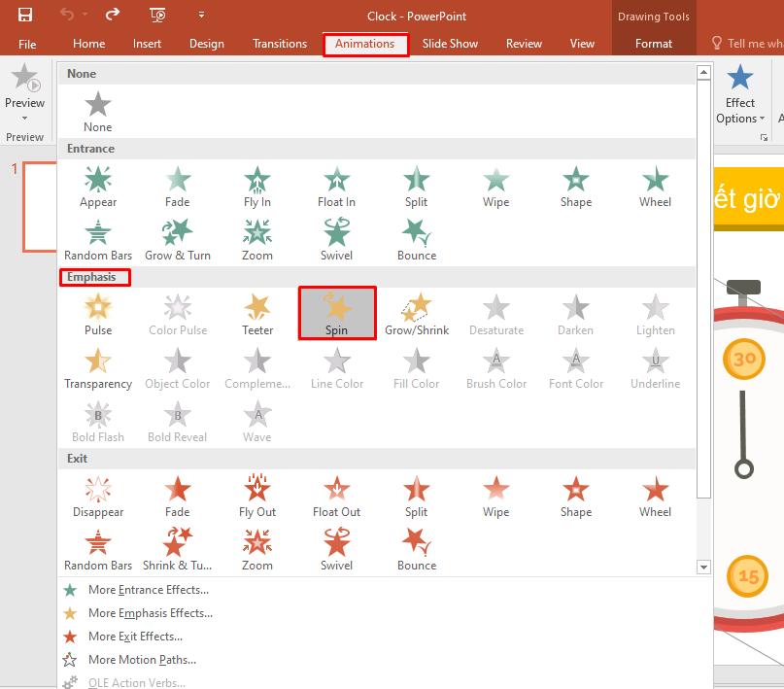Expand the Preview button dropdown arrow
This screenshot has width=784, height=689.
[24, 119]
